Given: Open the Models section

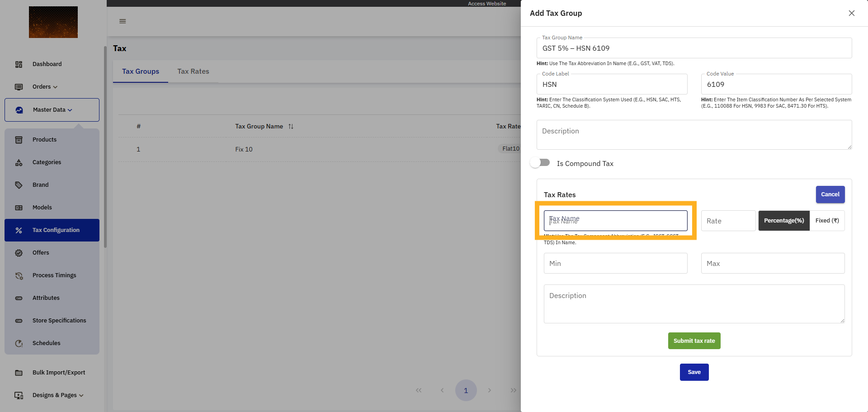Looking at the screenshot, I should coord(42,207).
